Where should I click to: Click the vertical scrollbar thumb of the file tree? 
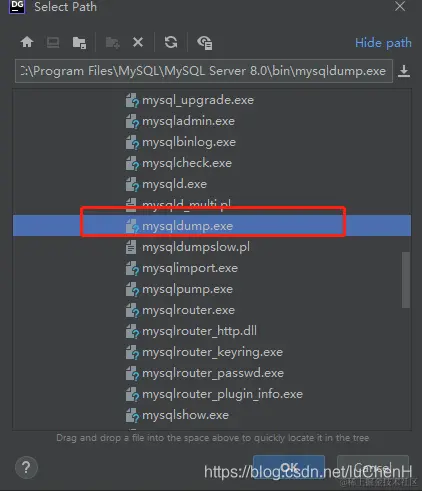[x=405, y=280]
